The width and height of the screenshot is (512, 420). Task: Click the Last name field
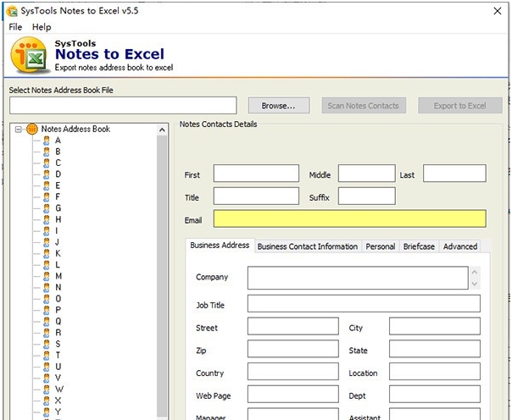[x=454, y=173]
